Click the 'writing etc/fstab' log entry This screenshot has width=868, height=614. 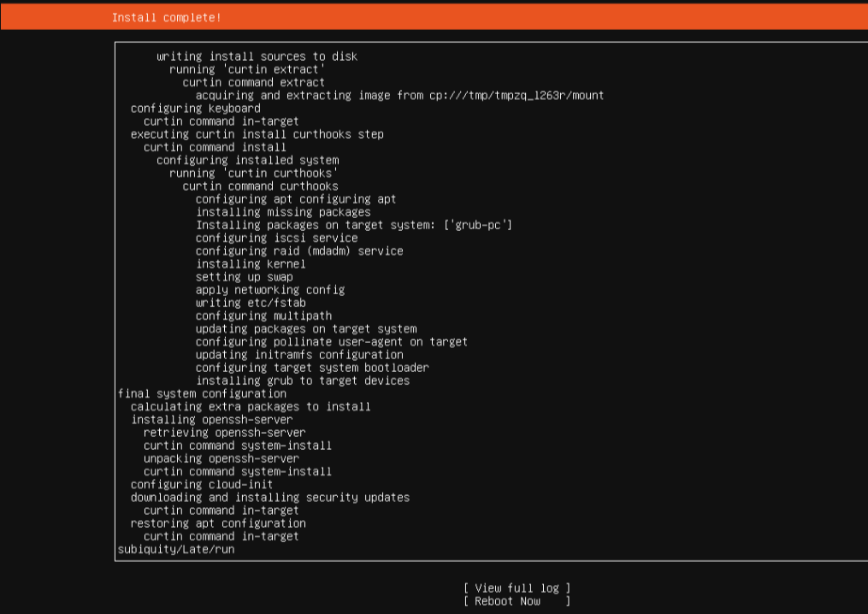pyautogui.click(x=251, y=303)
